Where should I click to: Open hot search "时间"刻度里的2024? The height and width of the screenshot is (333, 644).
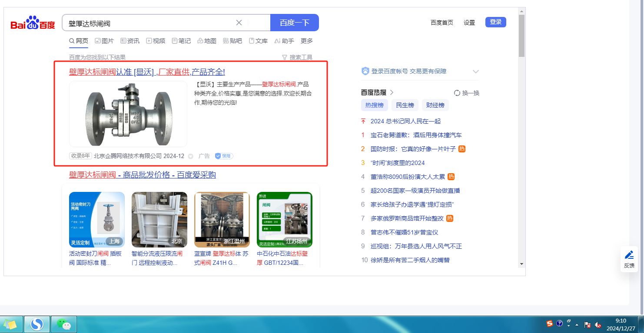[x=398, y=163]
